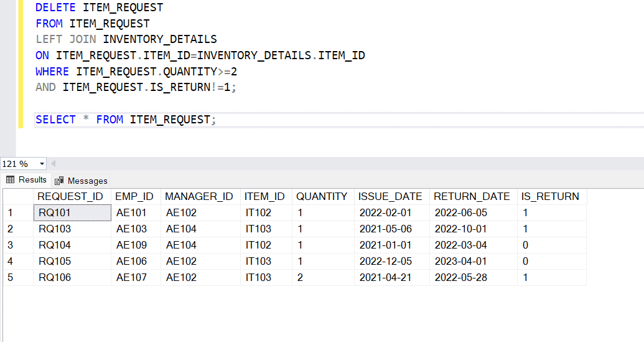The height and width of the screenshot is (342, 644).
Task: Select the row 3 header
Action: (18, 245)
